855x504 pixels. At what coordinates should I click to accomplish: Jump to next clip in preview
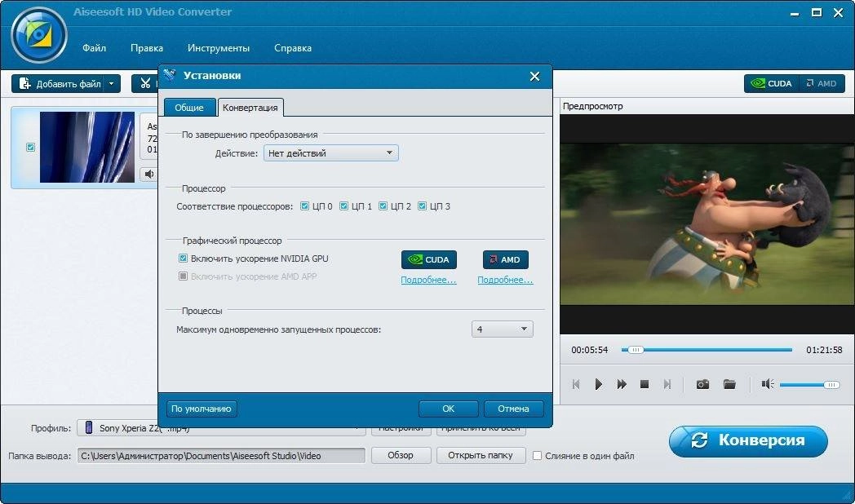point(667,384)
